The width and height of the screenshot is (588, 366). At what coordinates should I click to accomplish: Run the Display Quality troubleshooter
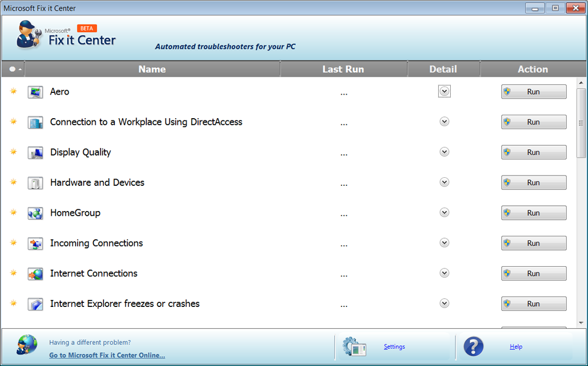coord(533,153)
